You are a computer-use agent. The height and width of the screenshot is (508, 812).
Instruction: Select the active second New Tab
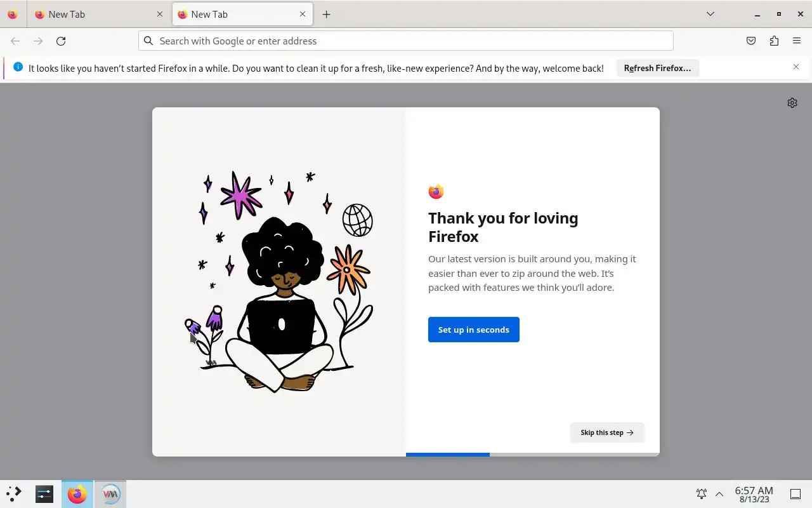click(242, 14)
